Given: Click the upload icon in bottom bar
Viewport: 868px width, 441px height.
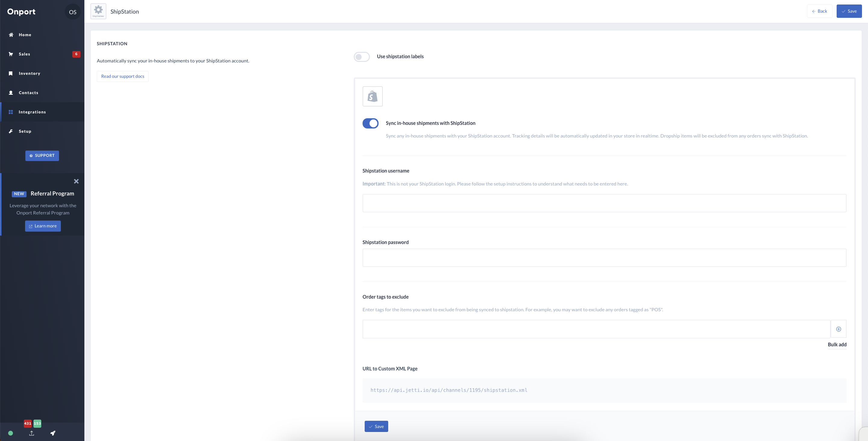Looking at the screenshot, I should pyautogui.click(x=32, y=433).
